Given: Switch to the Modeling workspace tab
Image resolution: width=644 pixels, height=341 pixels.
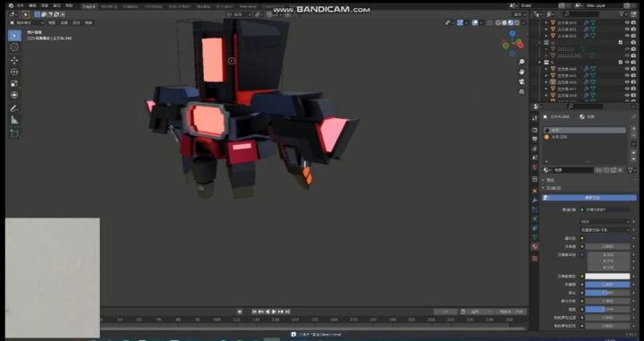Looking at the screenshot, I should pos(109,6).
